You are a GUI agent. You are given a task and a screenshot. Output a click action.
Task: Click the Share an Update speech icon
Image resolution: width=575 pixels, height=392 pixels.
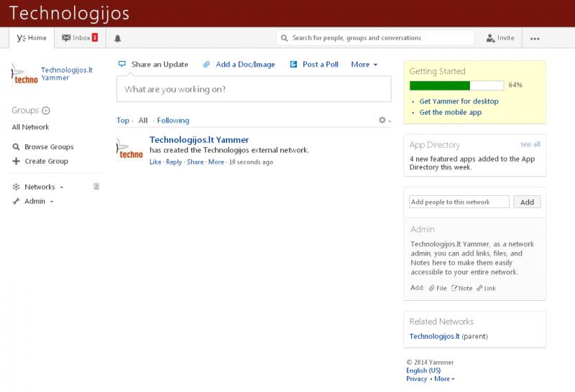(x=122, y=64)
